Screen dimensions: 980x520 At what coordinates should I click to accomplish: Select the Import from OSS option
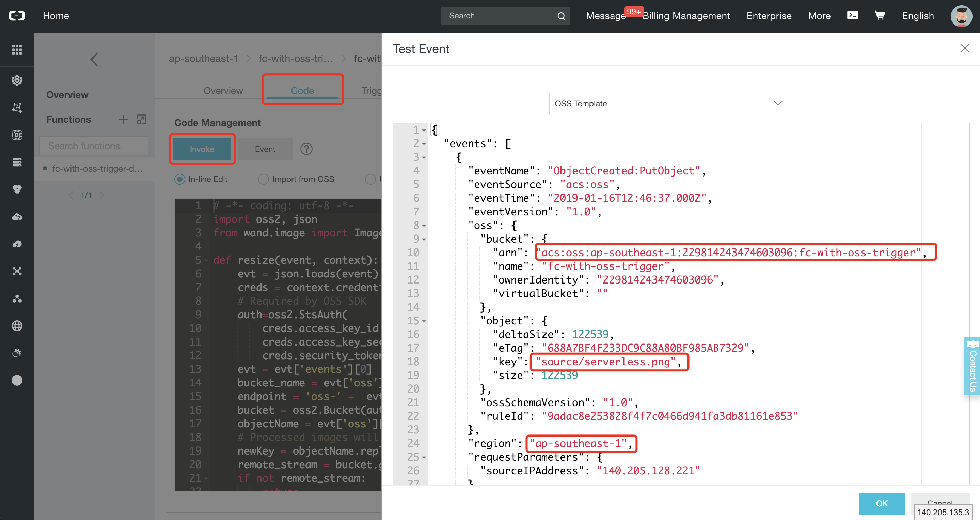[x=263, y=179]
